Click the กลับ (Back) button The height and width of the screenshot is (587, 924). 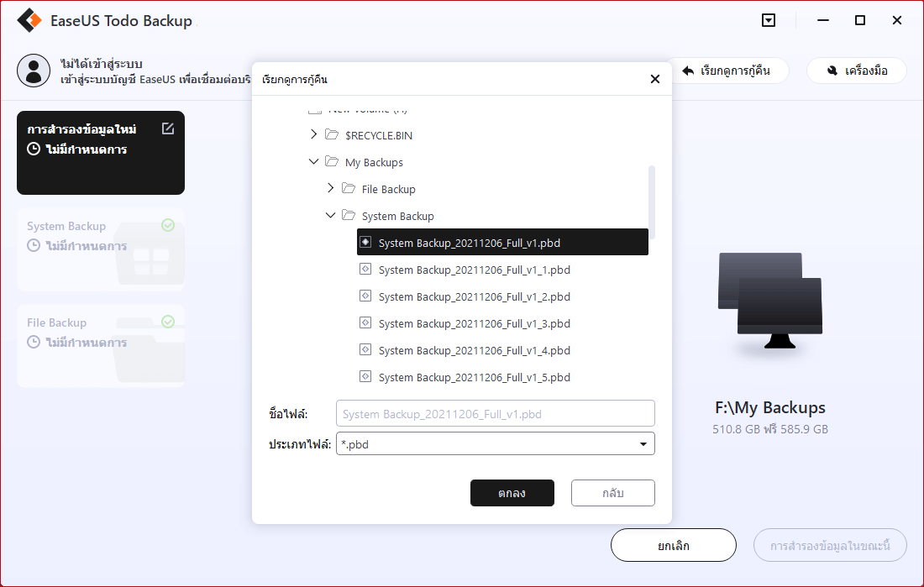613,493
